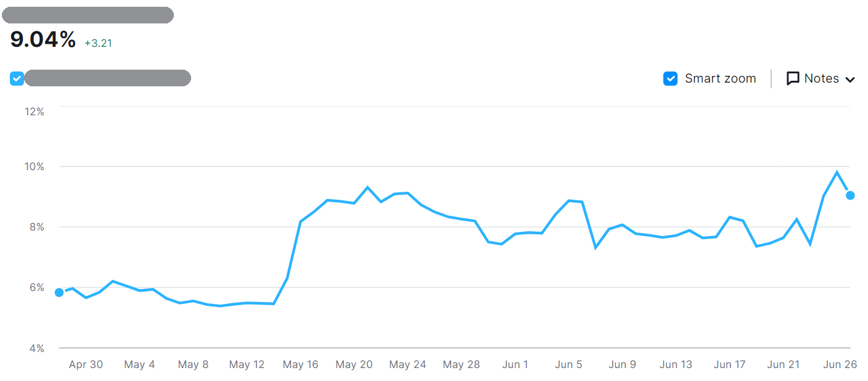Click the Smart zoom label text
Image resolution: width=868 pixels, height=381 pixels.
click(x=720, y=79)
